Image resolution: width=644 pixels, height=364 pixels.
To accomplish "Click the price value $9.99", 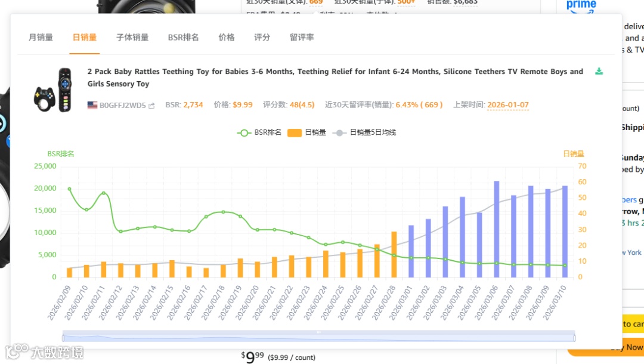I will tap(242, 105).
